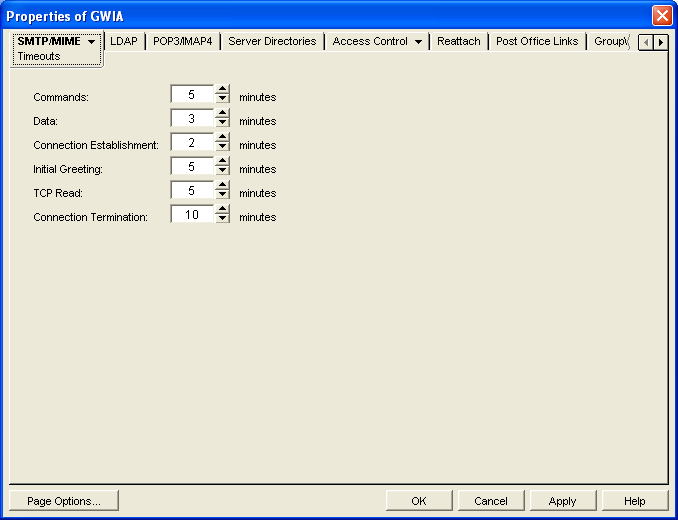Click the TCP Read label text
The height and width of the screenshot is (520, 678).
point(58,193)
